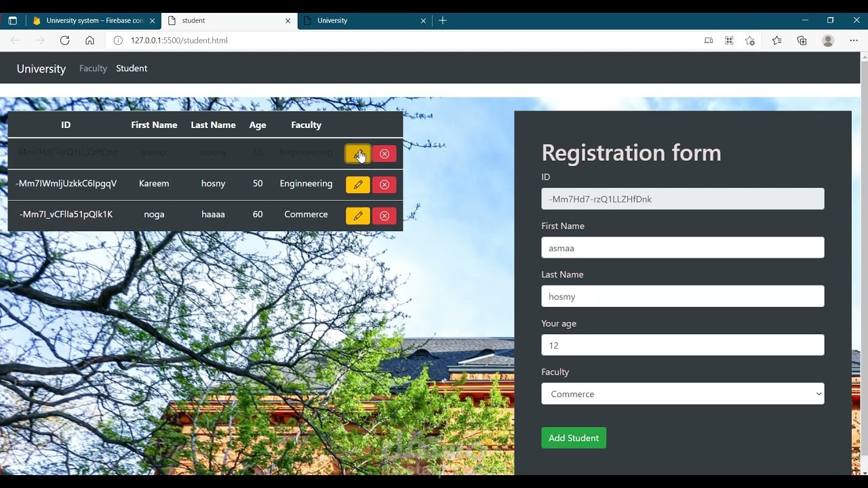Image resolution: width=868 pixels, height=488 pixels.
Task: Edit the asmaa student row
Action: [x=358, y=154]
